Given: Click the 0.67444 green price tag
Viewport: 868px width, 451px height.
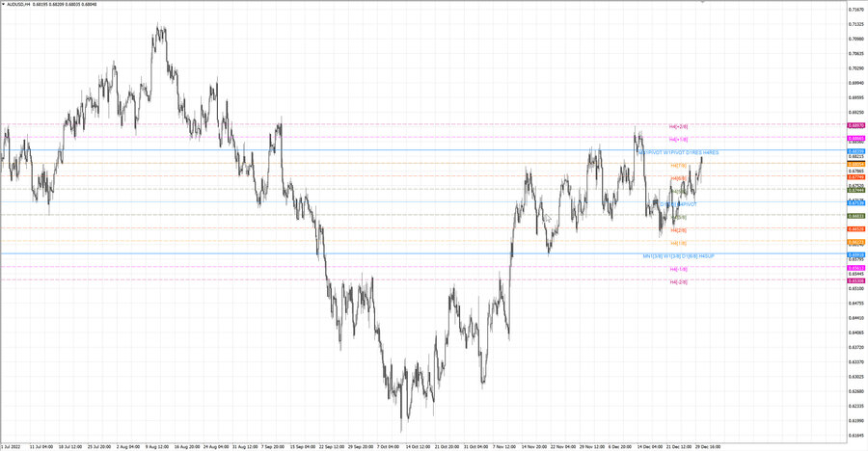Looking at the screenshot, I should point(855,190).
